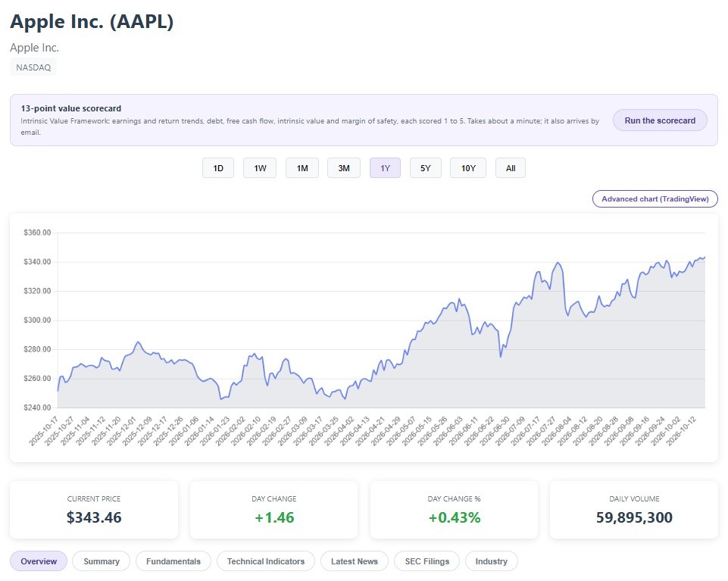This screenshot has height=581, width=728.
Task: Show the 5Y price history
Action: [425, 168]
